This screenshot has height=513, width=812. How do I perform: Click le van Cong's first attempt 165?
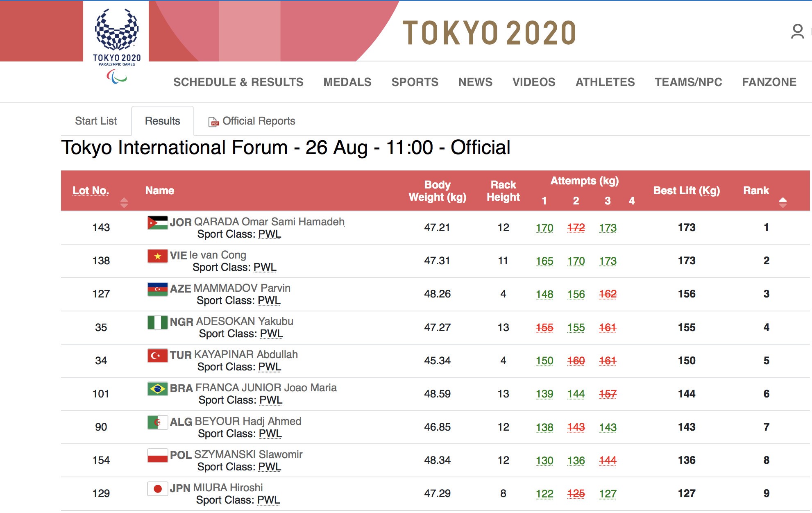pyautogui.click(x=544, y=261)
